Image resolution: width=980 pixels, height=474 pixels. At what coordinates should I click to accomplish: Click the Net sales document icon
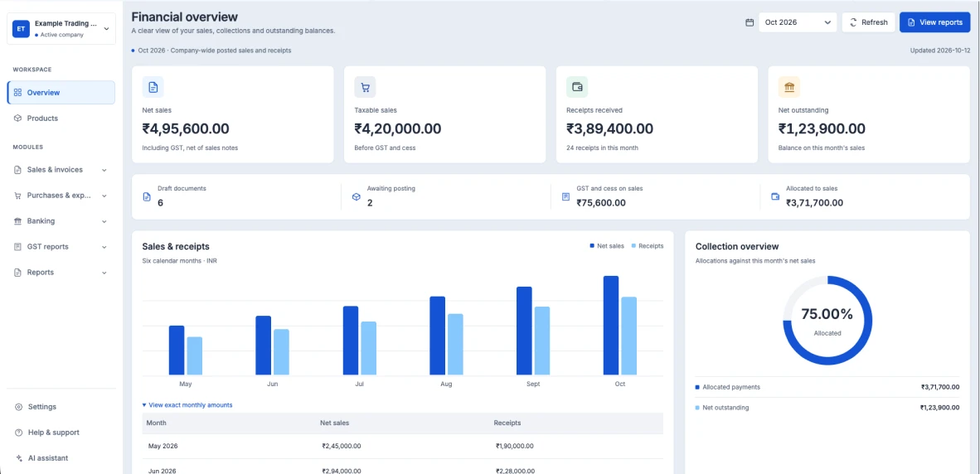[153, 88]
